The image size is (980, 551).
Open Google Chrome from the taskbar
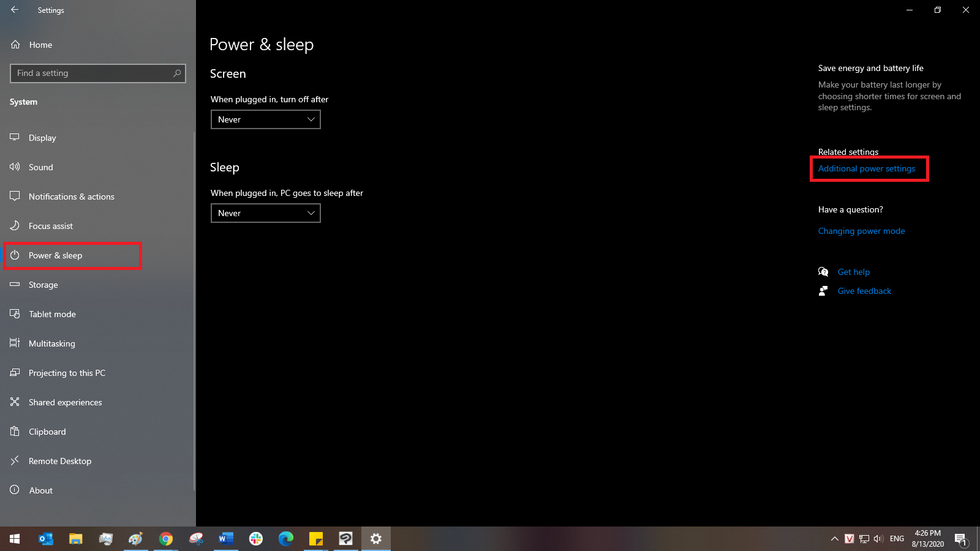(x=166, y=539)
